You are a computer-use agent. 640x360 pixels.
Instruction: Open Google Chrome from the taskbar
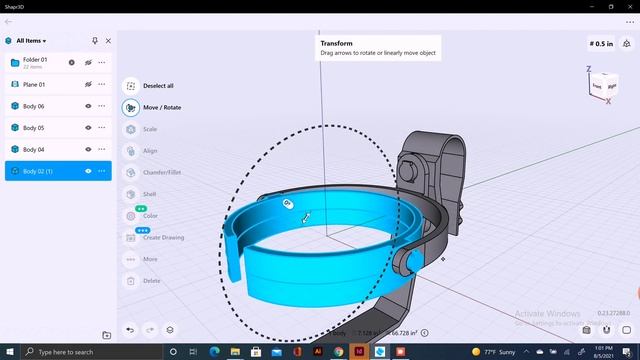(x=338, y=352)
